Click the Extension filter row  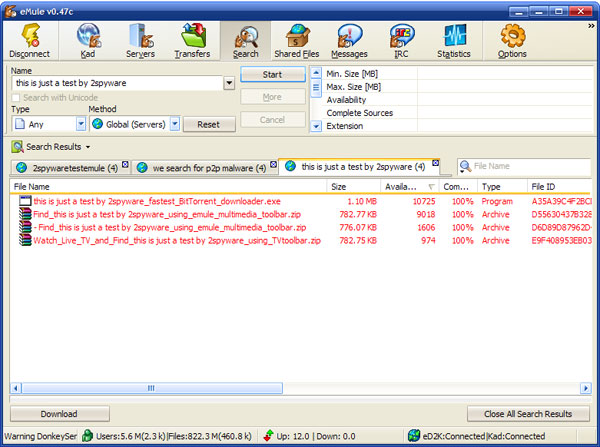pos(458,126)
